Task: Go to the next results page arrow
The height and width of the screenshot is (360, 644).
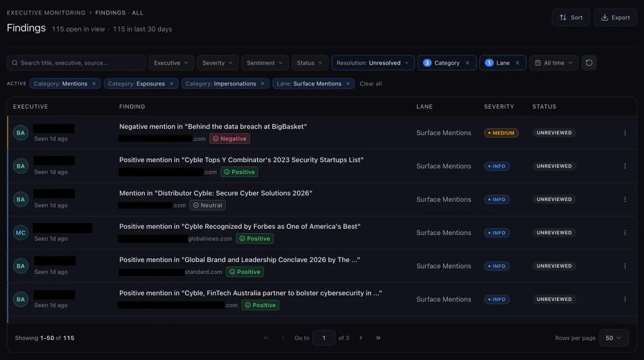Action: click(360, 338)
